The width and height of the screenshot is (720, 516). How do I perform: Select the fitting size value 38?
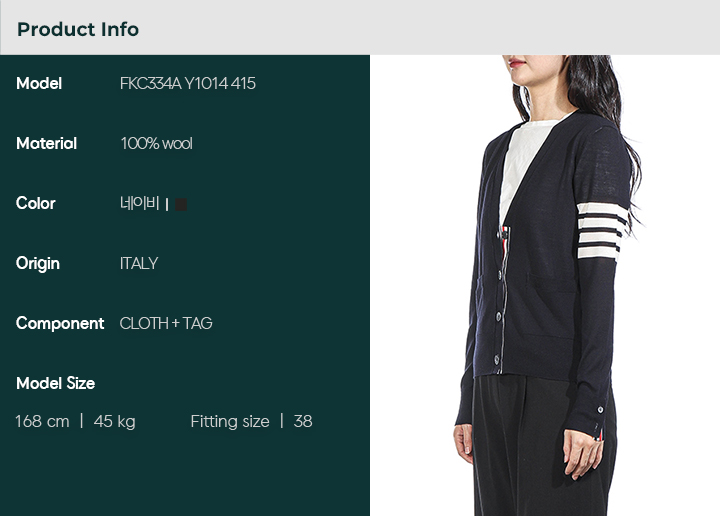303,421
